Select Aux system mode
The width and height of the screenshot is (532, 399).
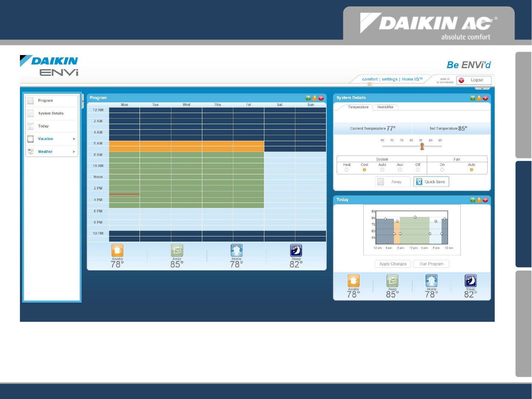[400, 170]
